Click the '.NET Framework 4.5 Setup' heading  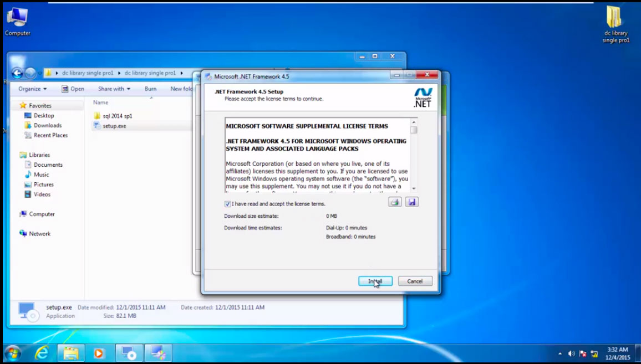coord(249,91)
